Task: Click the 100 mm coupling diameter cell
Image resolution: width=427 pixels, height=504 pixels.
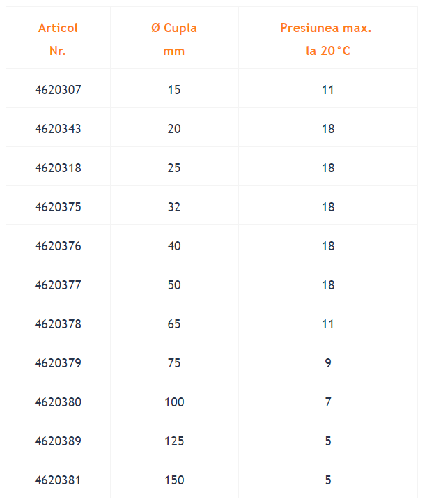Action: (174, 402)
